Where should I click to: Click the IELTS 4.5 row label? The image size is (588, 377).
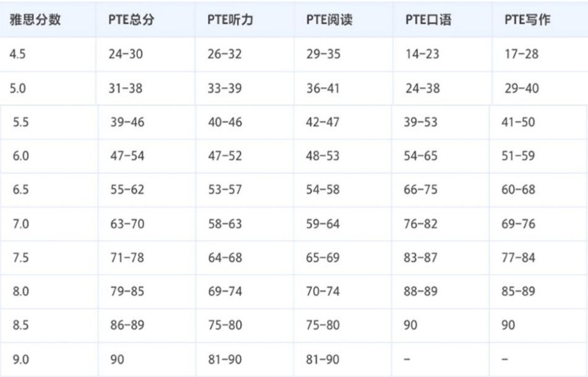click(x=19, y=54)
